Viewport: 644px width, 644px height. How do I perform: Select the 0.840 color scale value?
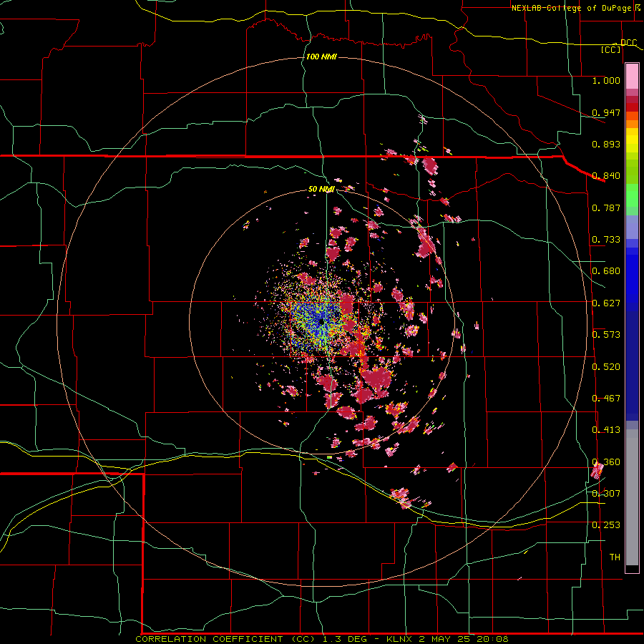click(606, 176)
